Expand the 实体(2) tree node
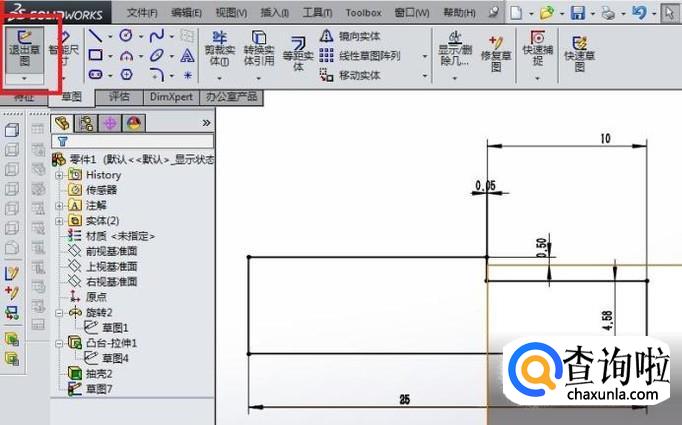 pos(59,221)
